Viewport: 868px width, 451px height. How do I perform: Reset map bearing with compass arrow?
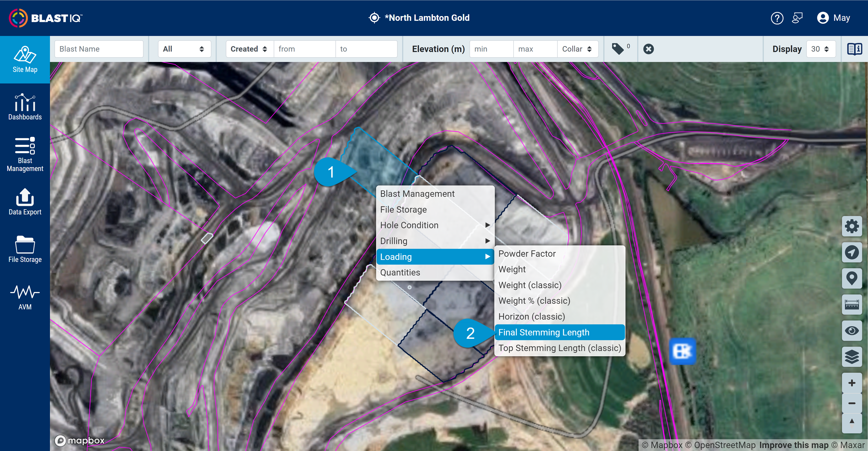[852, 423]
